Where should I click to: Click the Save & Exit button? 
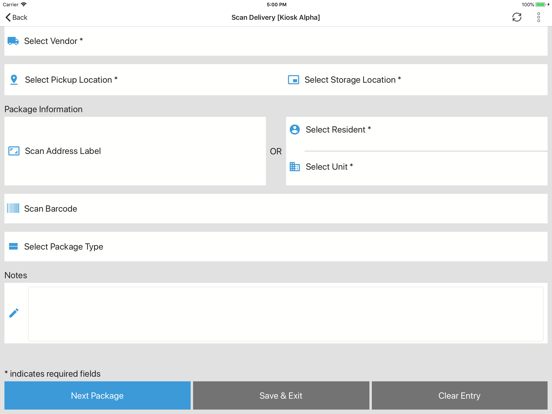pyautogui.click(x=281, y=395)
